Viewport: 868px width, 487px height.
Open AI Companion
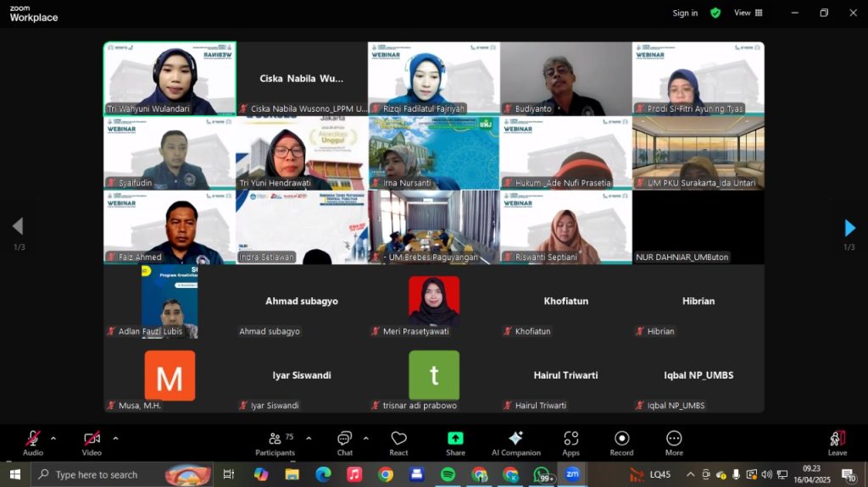click(516, 443)
